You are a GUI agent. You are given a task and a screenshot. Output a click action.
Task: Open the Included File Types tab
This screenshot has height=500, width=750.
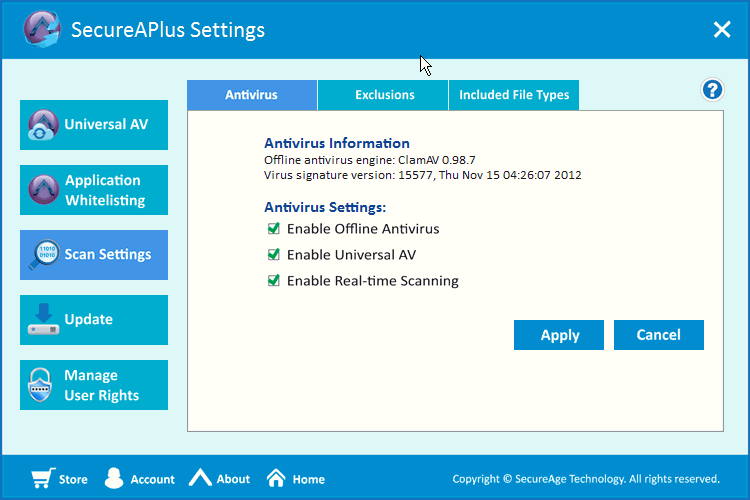coord(514,95)
